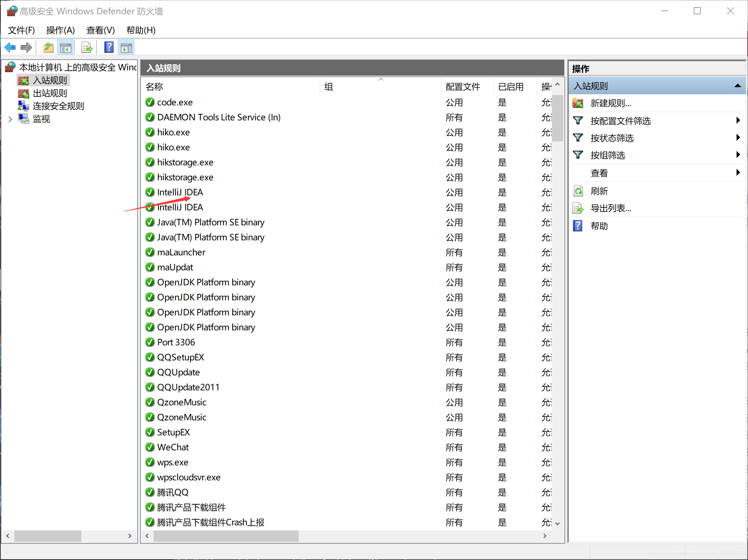Screen dimensions: 748x560
Task: Click the New Rule icon in Actions pane
Action: point(578,103)
